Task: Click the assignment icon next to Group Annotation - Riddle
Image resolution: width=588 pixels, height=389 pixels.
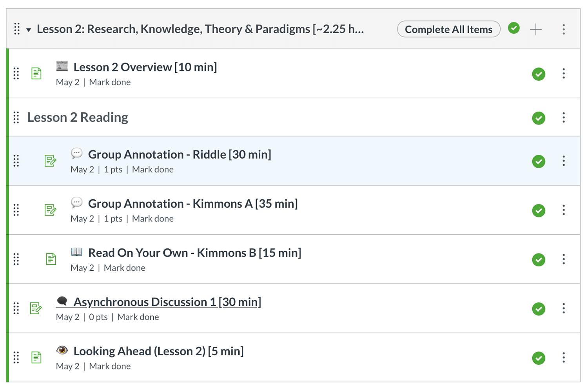Action: 51,161
